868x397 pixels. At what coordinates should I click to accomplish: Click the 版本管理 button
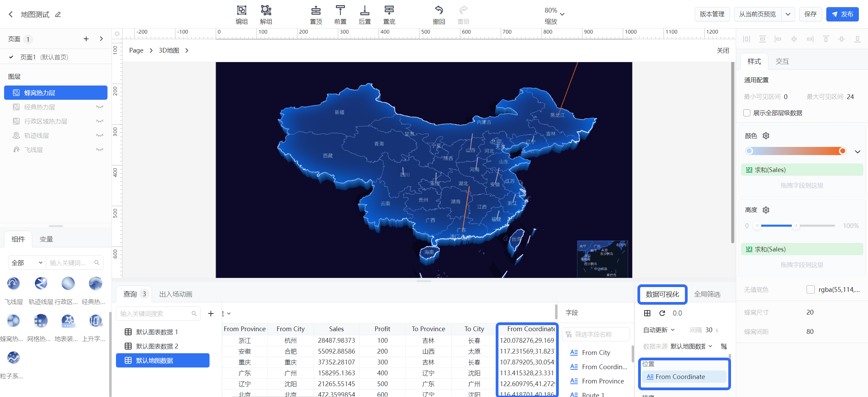point(712,14)
